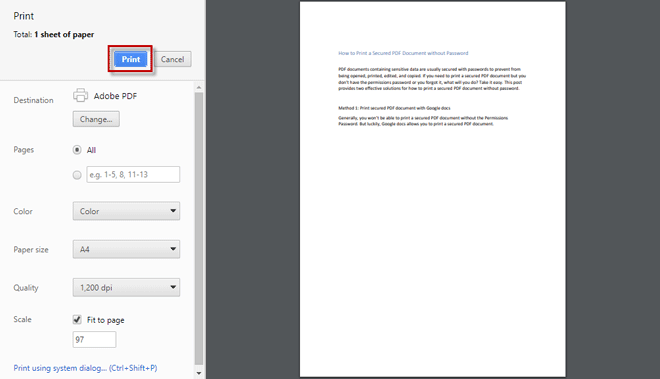Click the scale value field showing 97
660x379 pixels.
pos(94,339)
